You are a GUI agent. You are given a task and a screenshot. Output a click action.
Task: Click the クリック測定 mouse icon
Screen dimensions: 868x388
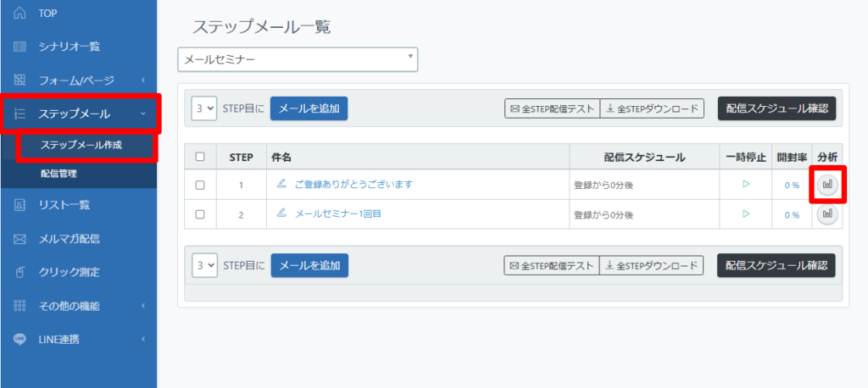(19, 272)
